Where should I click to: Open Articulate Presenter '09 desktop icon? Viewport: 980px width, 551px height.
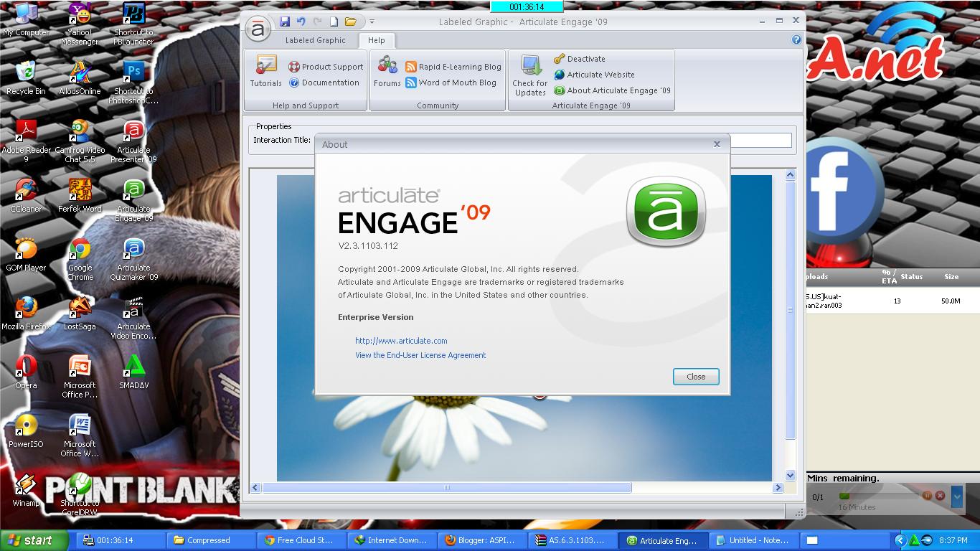click(x=133, y=141)
